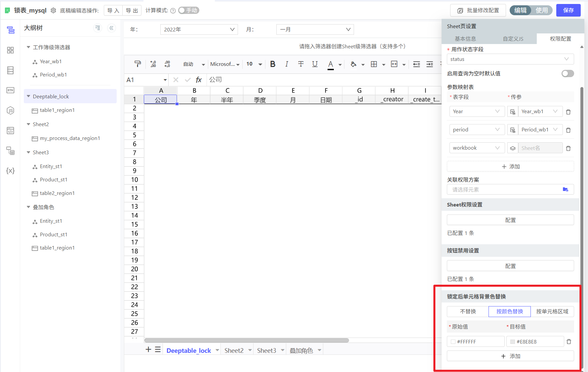Delete the Year parameter mapping row
Screen dimensions: 588x372
568,112
